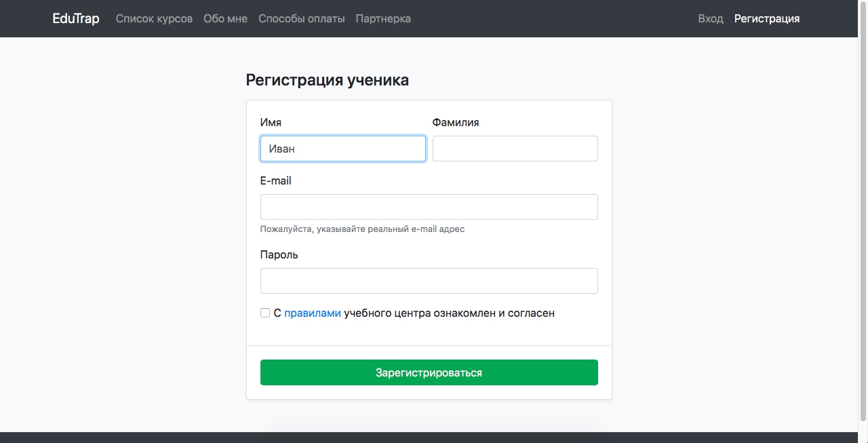The width and height of the screenshot is (868, 443).
Task: Focus the E-mail input field
Action: pyautogui.click(x=429, y=207)
